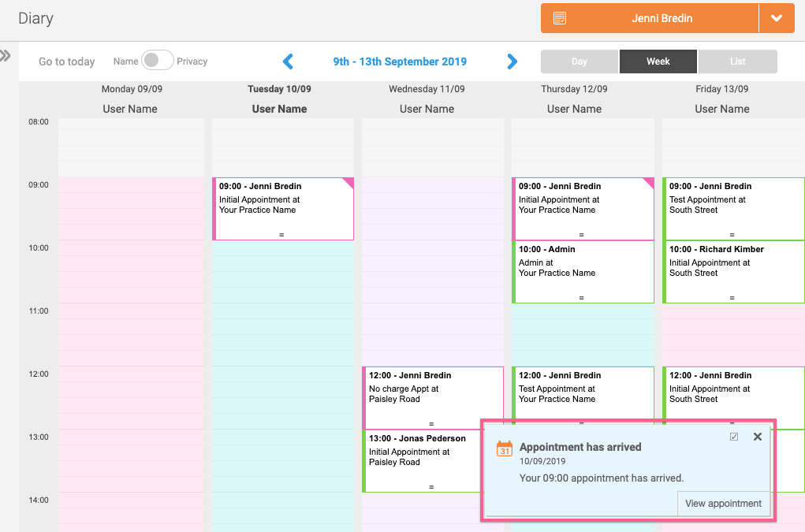Click resize handle on Wednesday 13:00 Jonas Pederson

431,487
